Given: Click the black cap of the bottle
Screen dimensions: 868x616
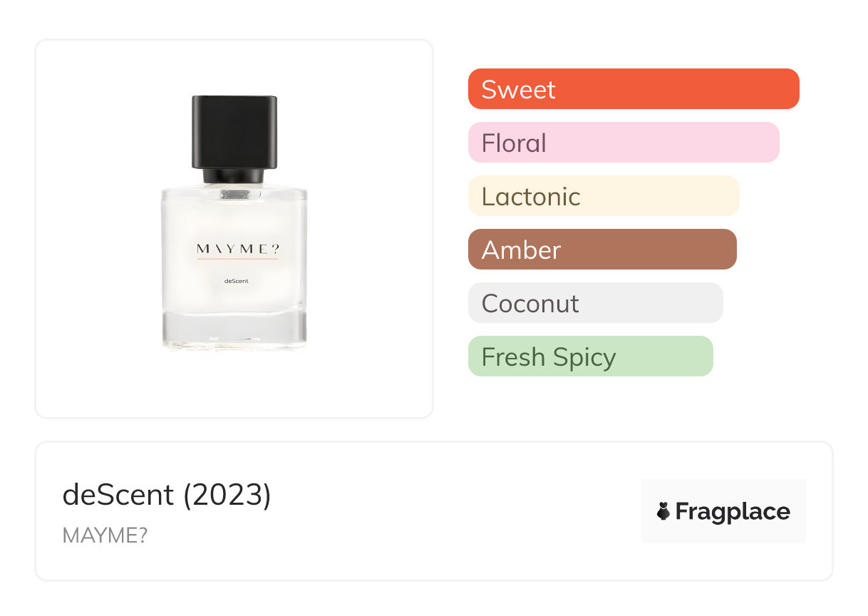Looking at the screenshot, I should (x=234, y=132).
